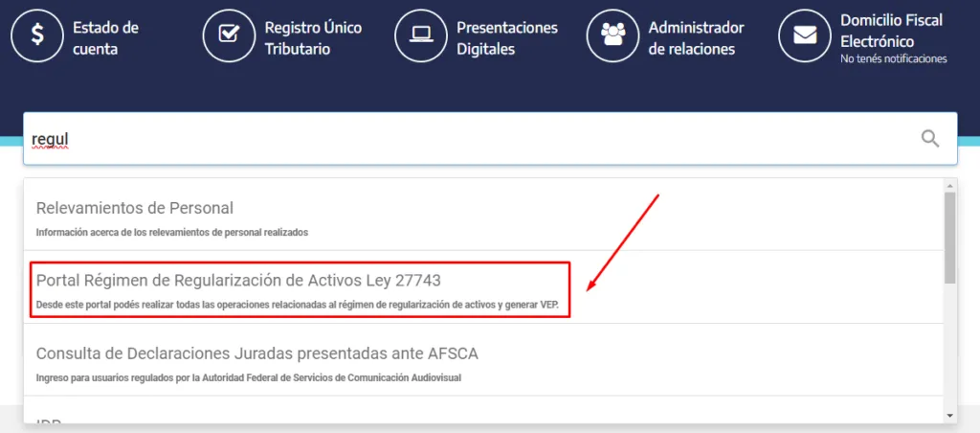This screenshot has height=433, width=980.
Task: Click 'Información acerca de los relevamientos' description
Action: pos(172,232)
